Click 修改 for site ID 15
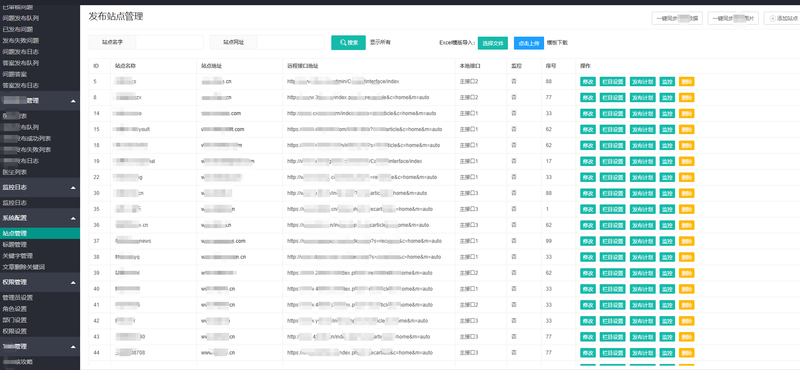800x370 pixels. tap(588, 130)
